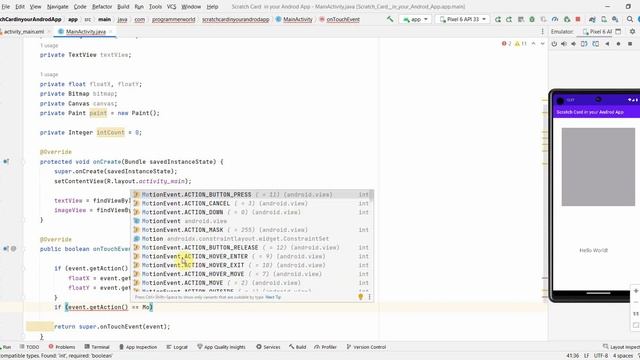Choose MotionEvent.ACTION_DOWN suggestion

251,212
